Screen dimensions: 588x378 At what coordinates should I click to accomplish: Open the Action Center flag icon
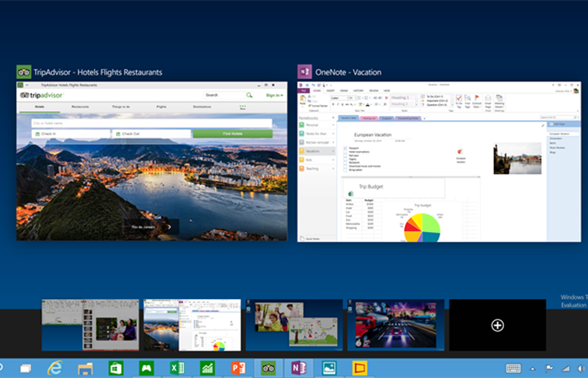tap(549, 369)
